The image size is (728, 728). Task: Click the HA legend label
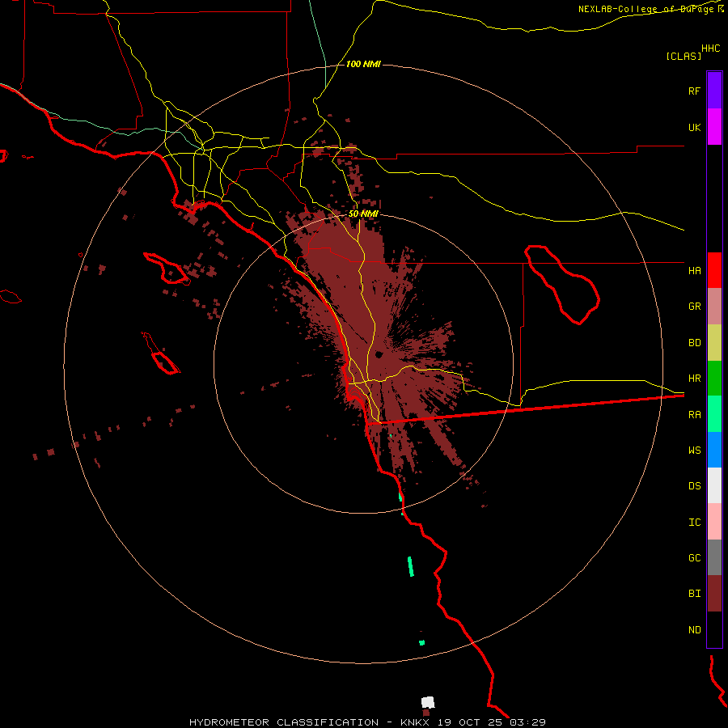[x=694, y=270]
